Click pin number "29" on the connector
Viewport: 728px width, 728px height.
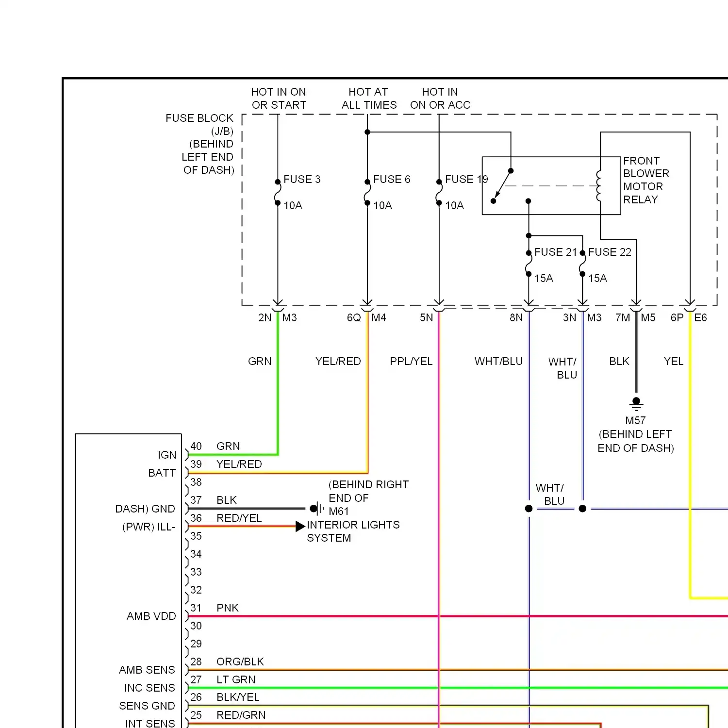196,644
